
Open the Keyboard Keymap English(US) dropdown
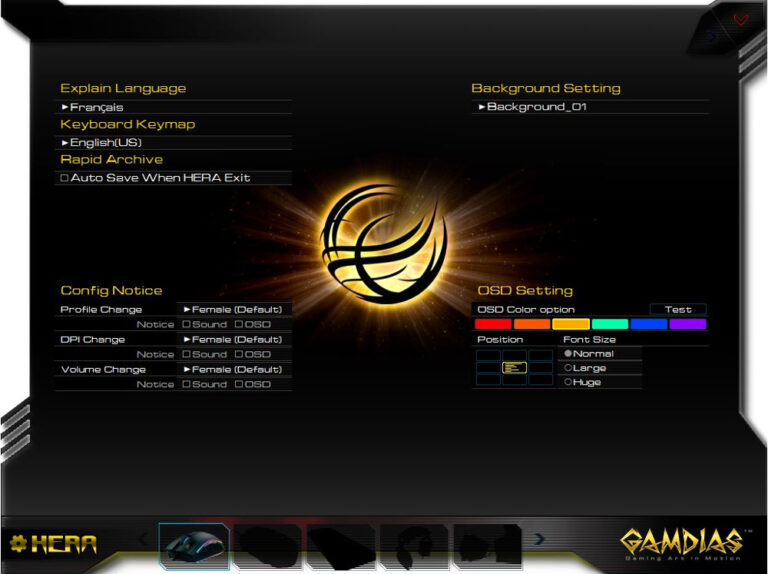tap(175, 143)
